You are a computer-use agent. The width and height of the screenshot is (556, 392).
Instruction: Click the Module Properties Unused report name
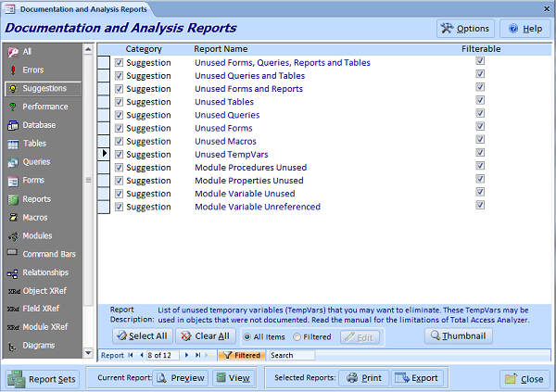[x=249, y=181]
